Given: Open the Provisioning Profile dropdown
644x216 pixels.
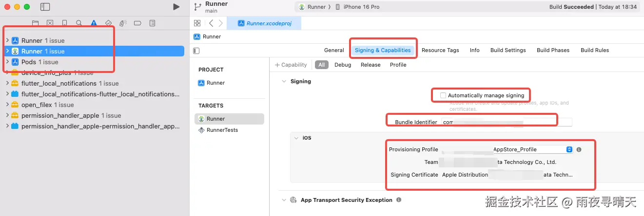Looking at the screenshot, I should [569, 149].
